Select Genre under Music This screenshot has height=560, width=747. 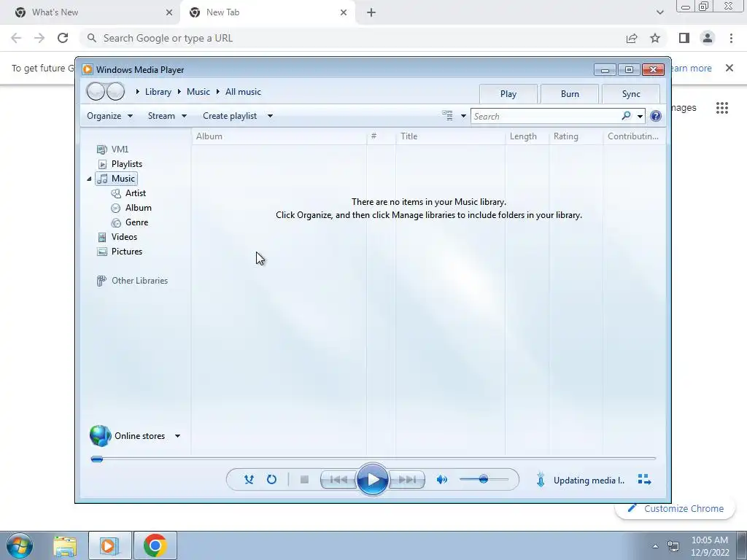pos(130,222)
